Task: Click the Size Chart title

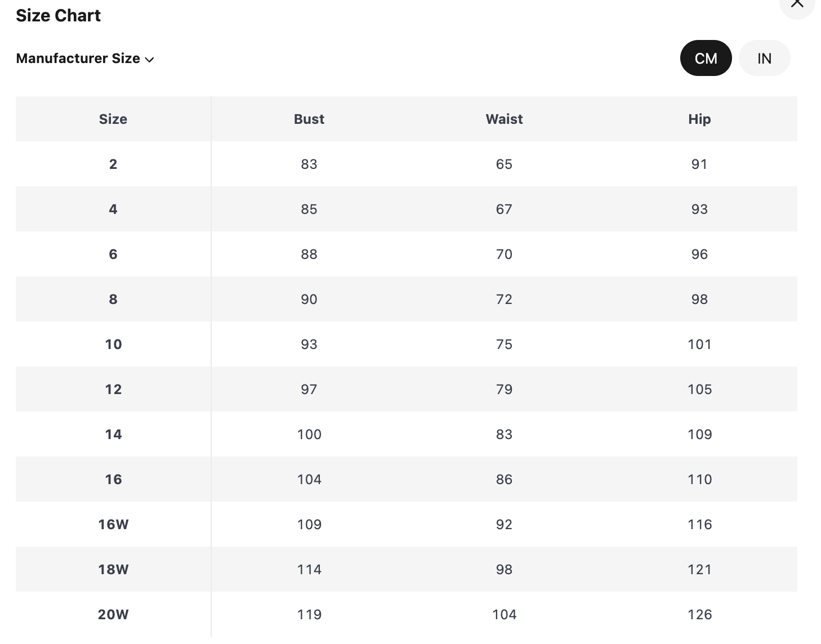Action: tap(58, 15)
